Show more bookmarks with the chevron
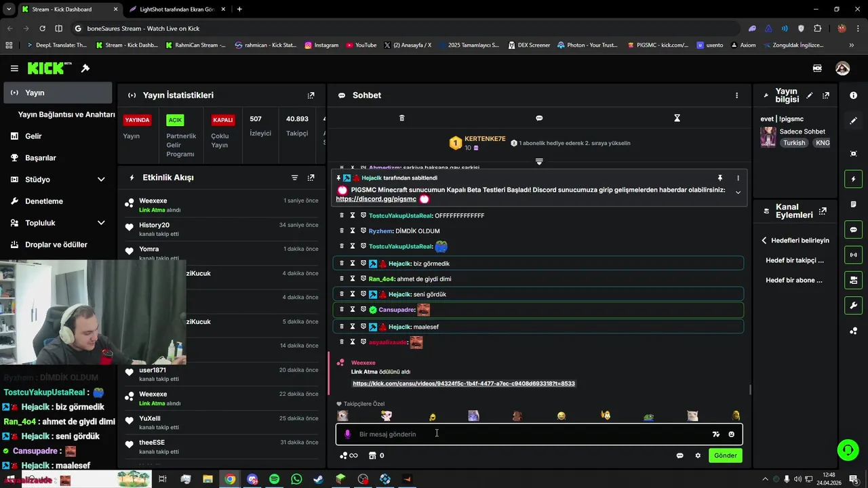 coord(851,45)
